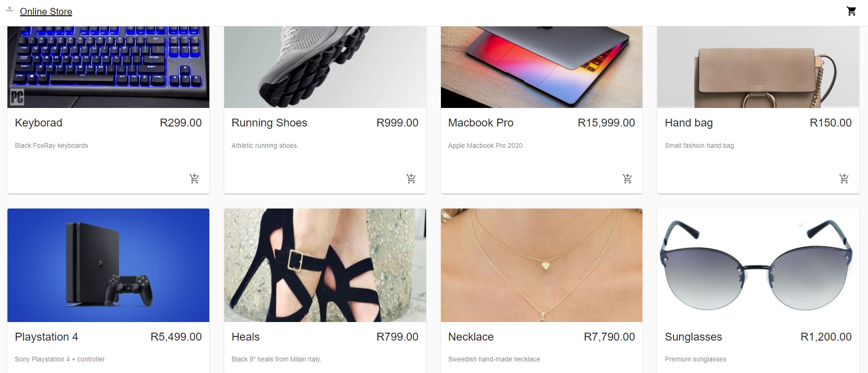The width and height of the screenshot is (868, 373).
Task: Select the Macbook Pro price R15,999.00
Action: pyautogui.click(x=606, y=123)
